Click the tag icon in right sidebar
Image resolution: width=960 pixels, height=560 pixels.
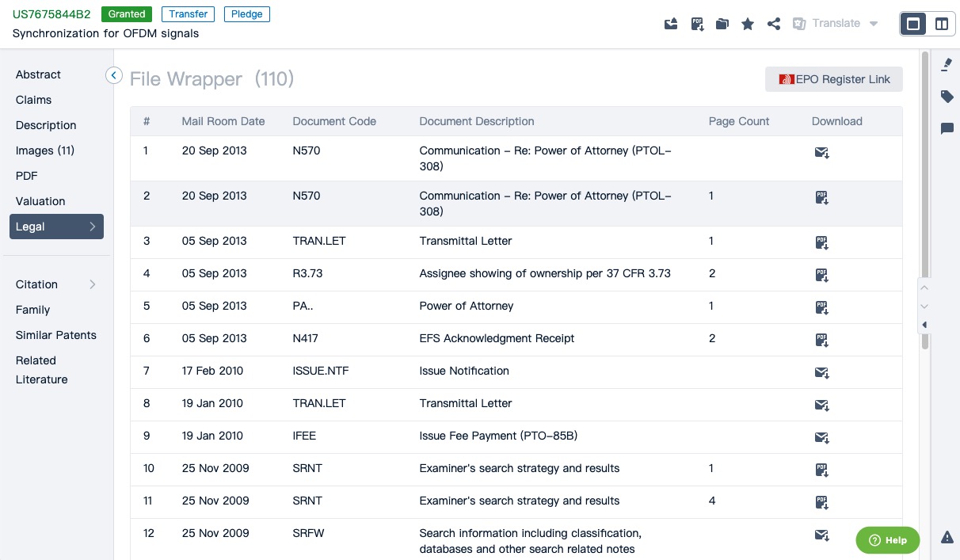tap(947, 97)
